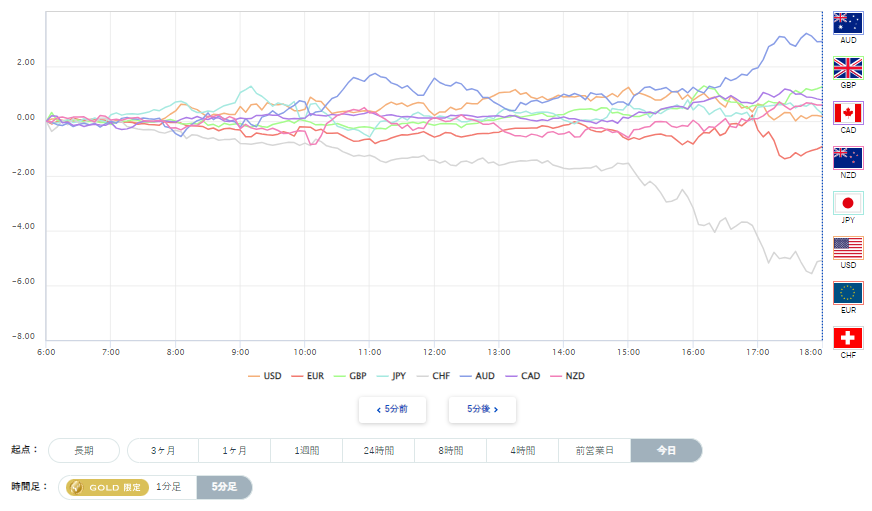Switch timeframe to 5分足

click(x=224, y=487)
